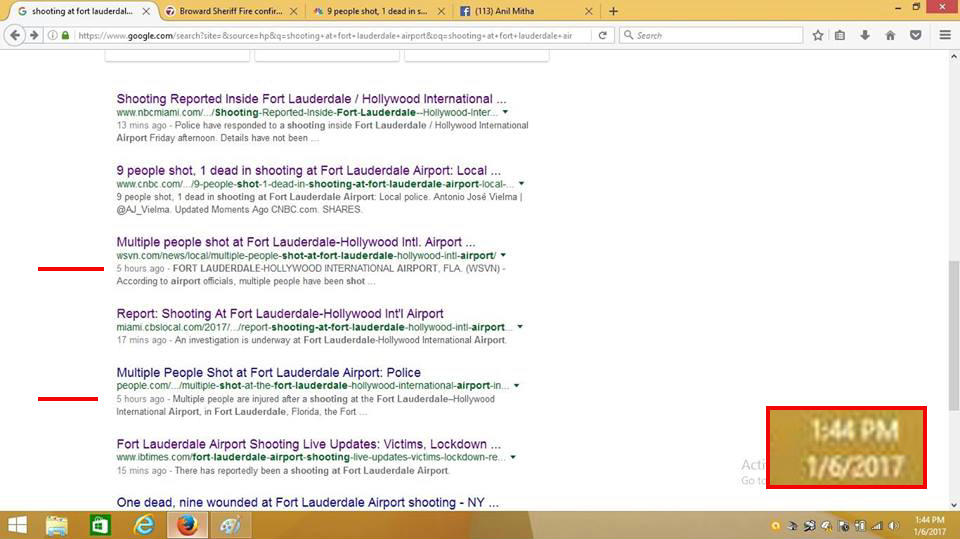Click the green padlock security icon
This screenshot has width=960, height=539.
[66, 36]
